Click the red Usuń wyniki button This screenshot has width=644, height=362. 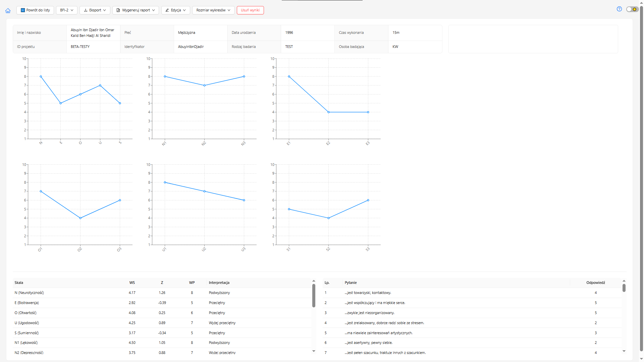(250, 10)
